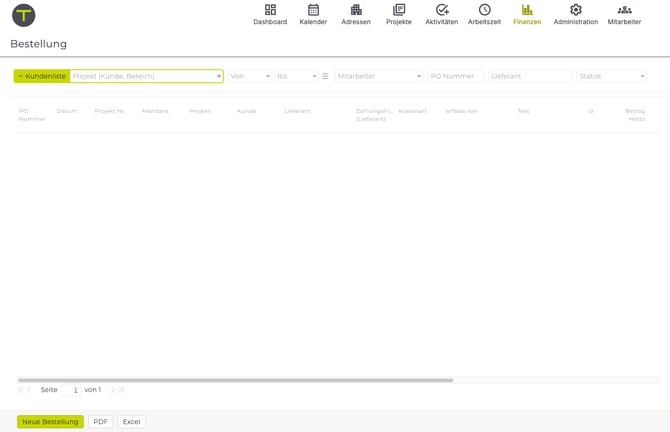Click the round T logo
670x432 pixels.
(x=23, y=15)
